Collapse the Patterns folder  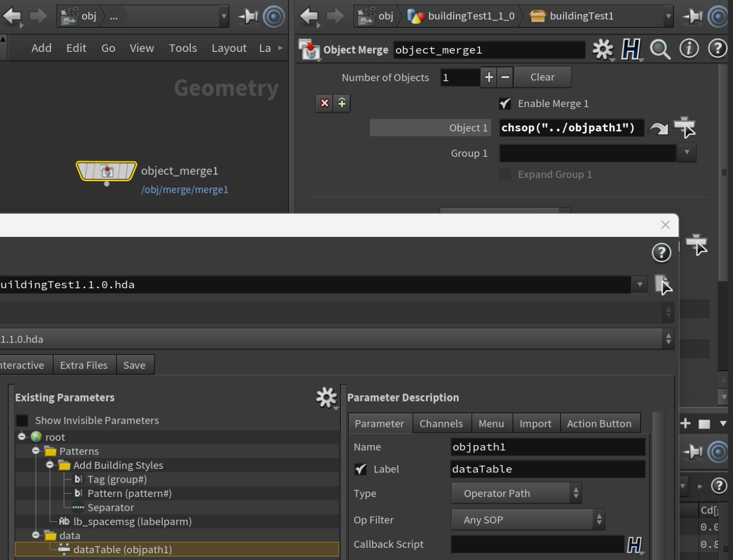(36, 451)
